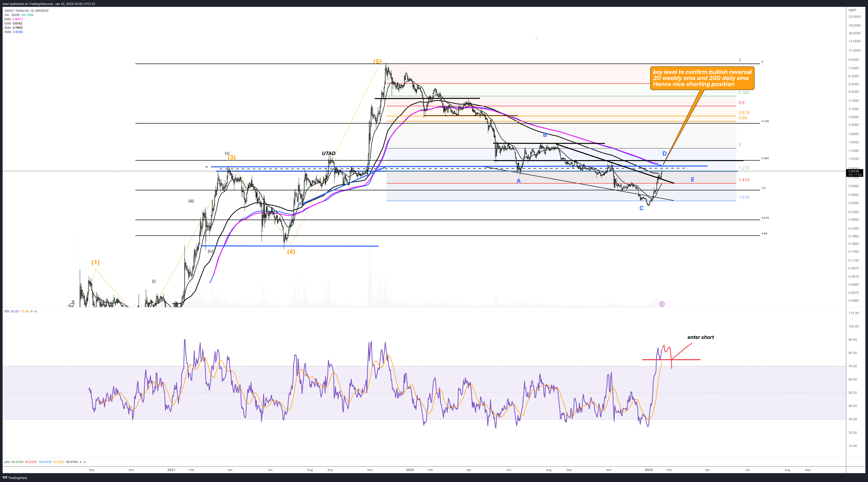Click the green 1.272 Fibonacci extension label
868x482 pixels.
[x=744, y=168]
